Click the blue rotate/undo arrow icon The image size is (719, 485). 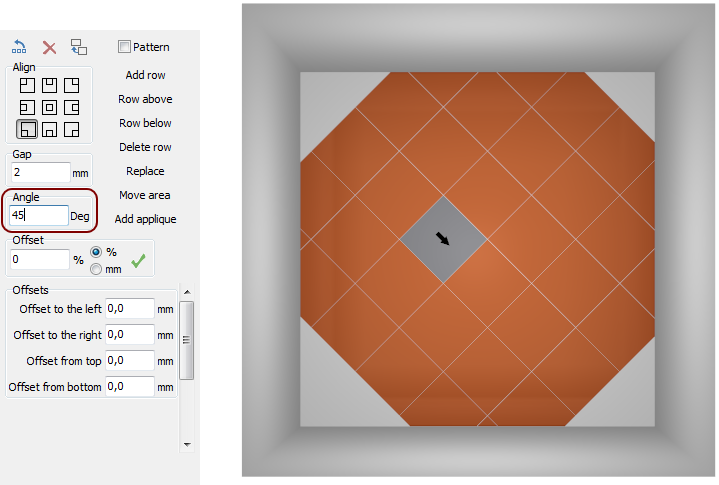(19, 47)
